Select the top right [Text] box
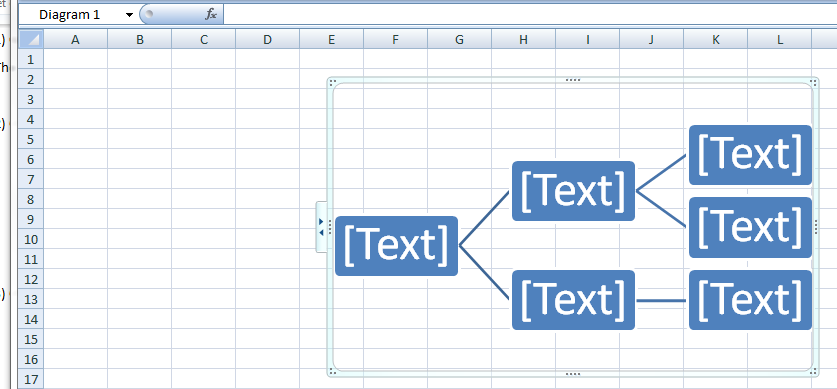Screen dimensions: 837x389 tap(751, 155)
